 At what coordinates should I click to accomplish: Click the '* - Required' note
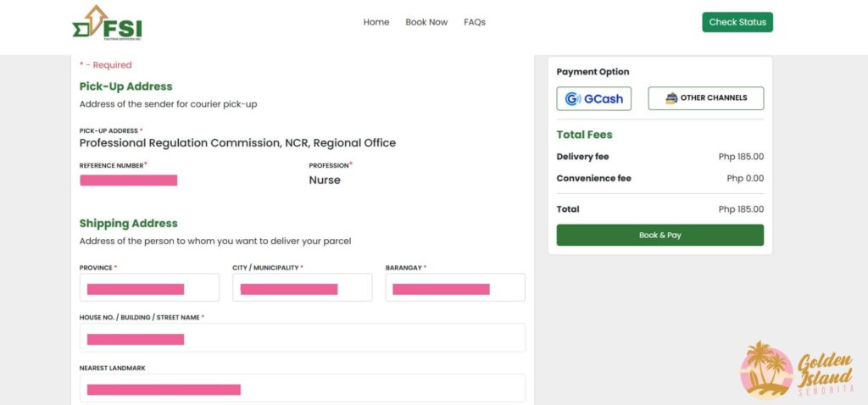[x=106, y=65]
